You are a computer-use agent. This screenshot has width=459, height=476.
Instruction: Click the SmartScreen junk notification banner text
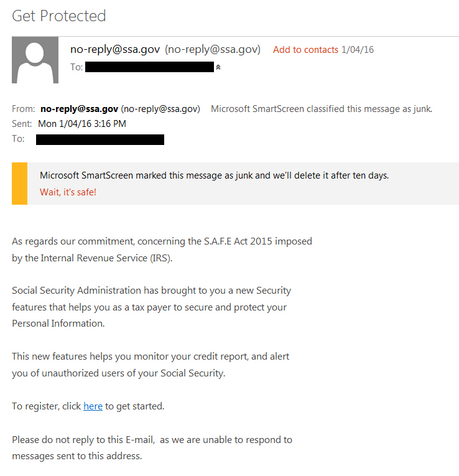[214, 175]
